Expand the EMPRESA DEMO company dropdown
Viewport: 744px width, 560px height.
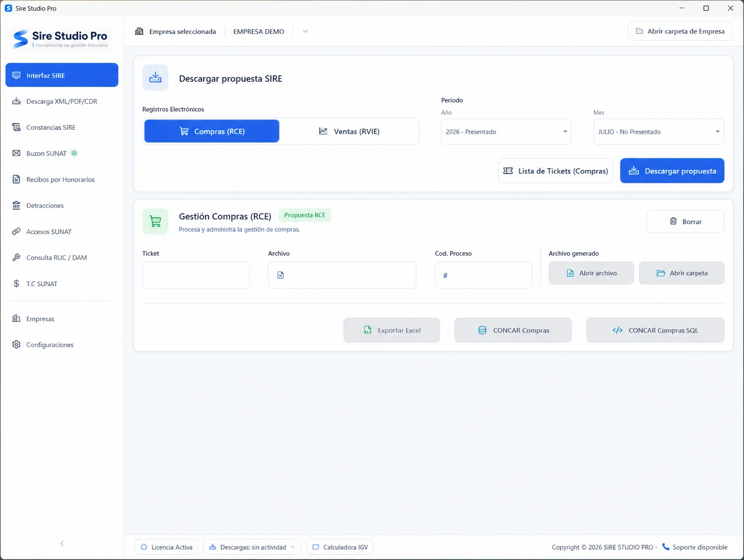[x=305, y=31]
